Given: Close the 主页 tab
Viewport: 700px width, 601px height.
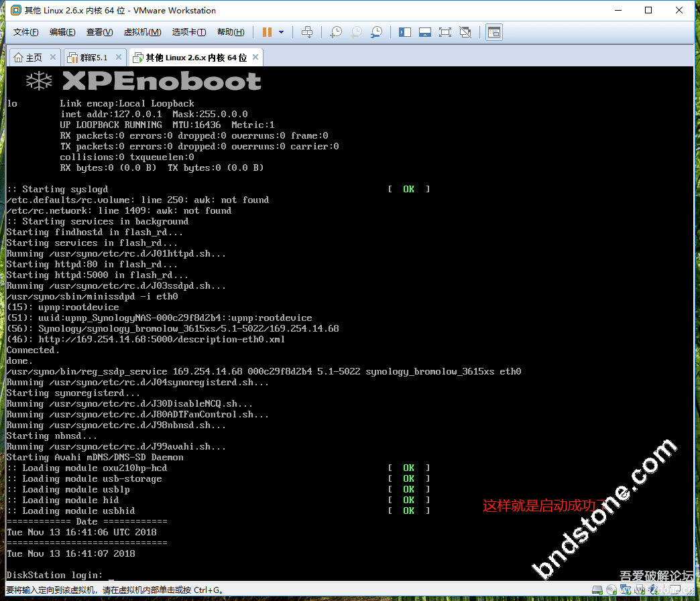Looking at the screenshot, I should point(53,57).
